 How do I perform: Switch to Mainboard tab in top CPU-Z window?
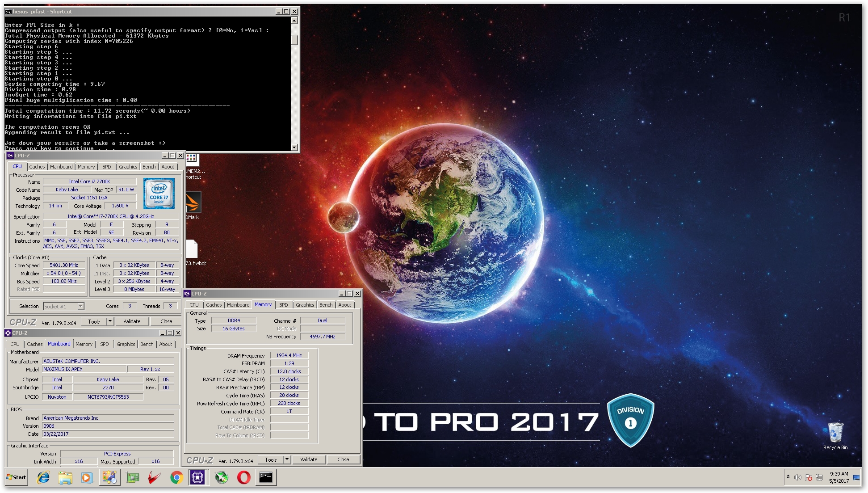pos(61,167)
